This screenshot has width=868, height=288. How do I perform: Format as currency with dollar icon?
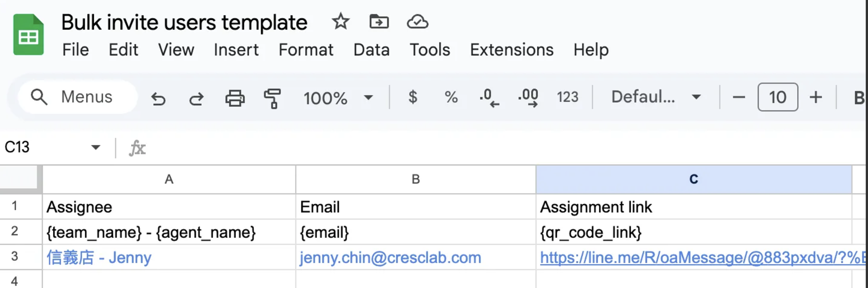pyautogui.click(x=413, y=97)
